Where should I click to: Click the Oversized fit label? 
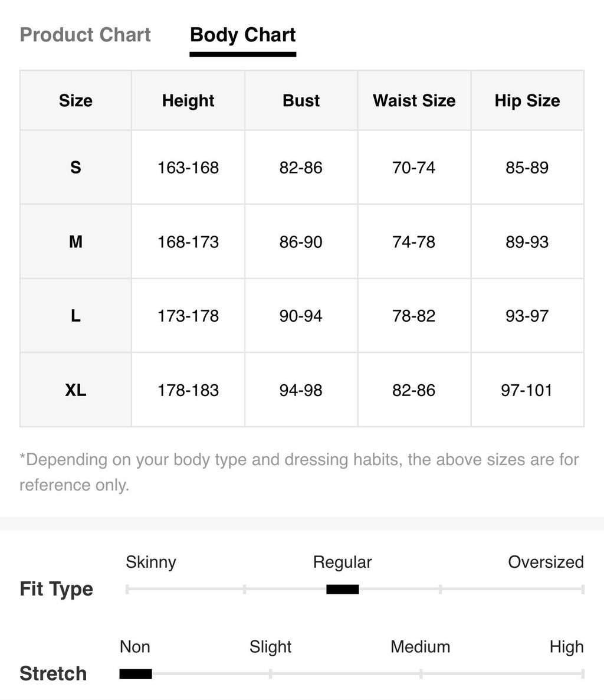(546, 562)
